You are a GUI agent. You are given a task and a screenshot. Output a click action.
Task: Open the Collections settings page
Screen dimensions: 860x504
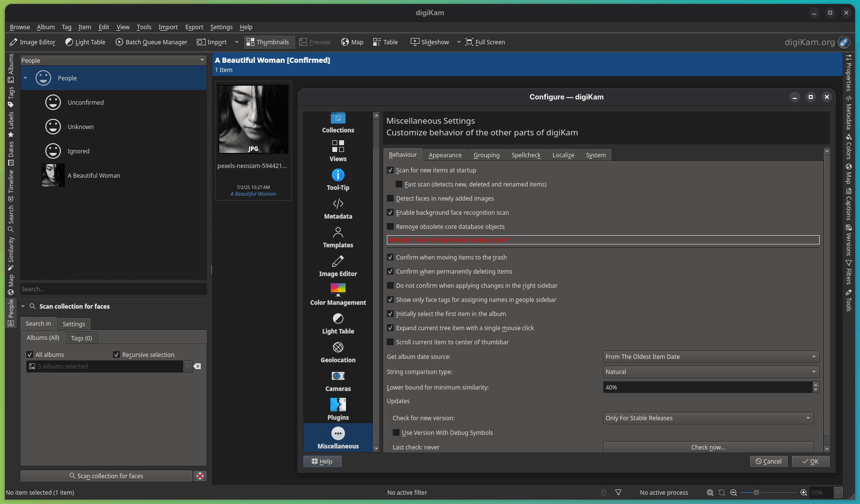[x=338, y=122]
